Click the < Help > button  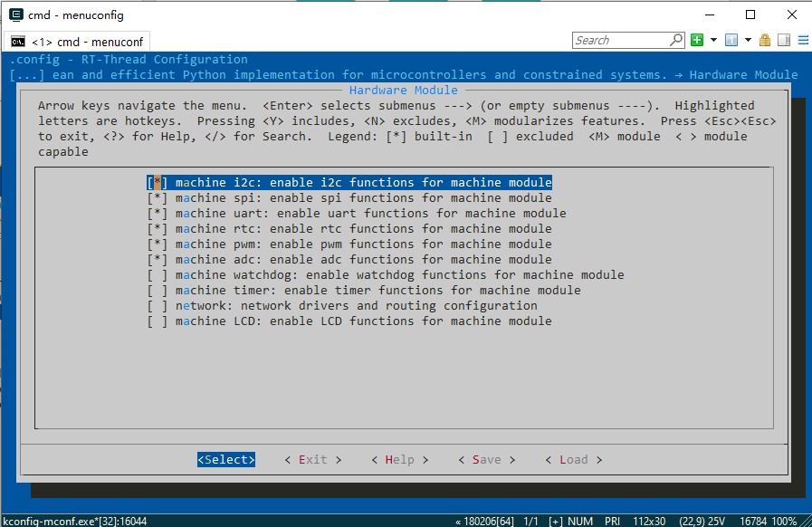coord(400,460)
